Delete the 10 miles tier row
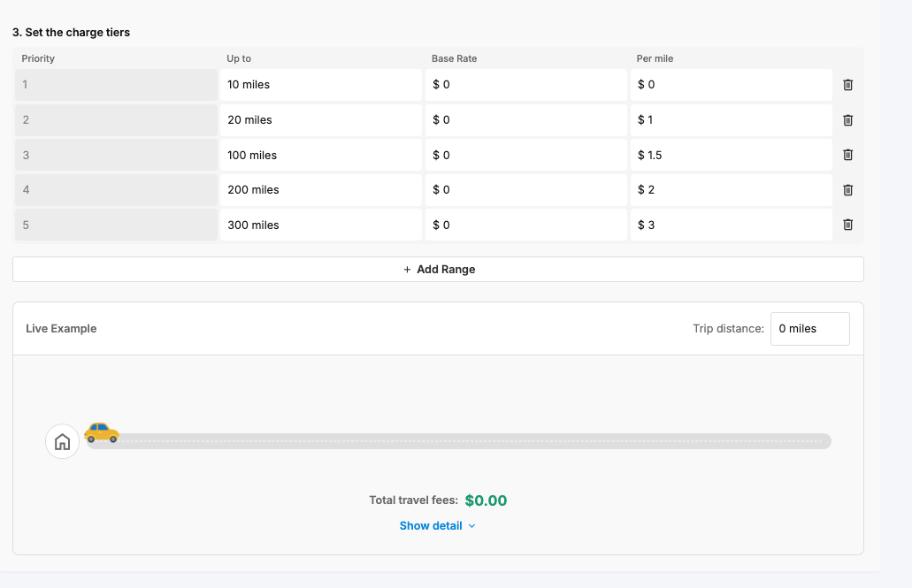The image size is (912, 588). (847, 85)
